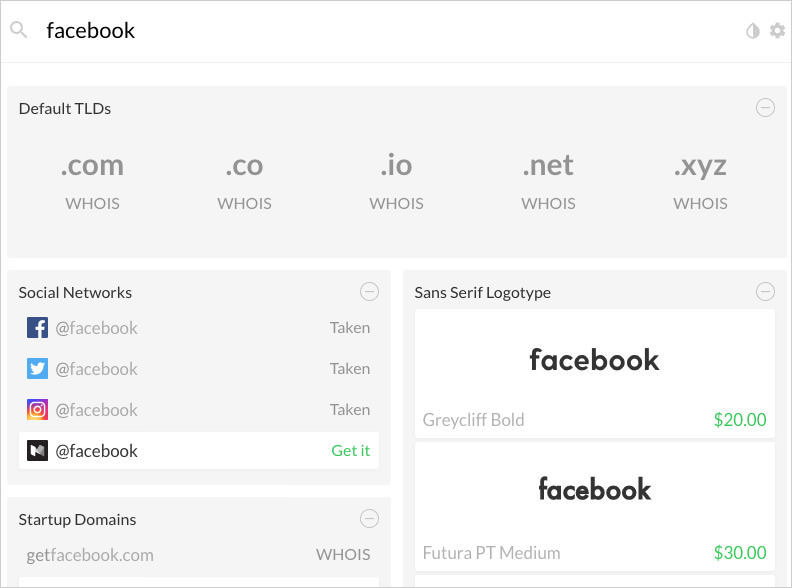This screenshot has height=588, width=792.
Task: Collapse the Startup Domains section
Action: [x=369, y=519]
